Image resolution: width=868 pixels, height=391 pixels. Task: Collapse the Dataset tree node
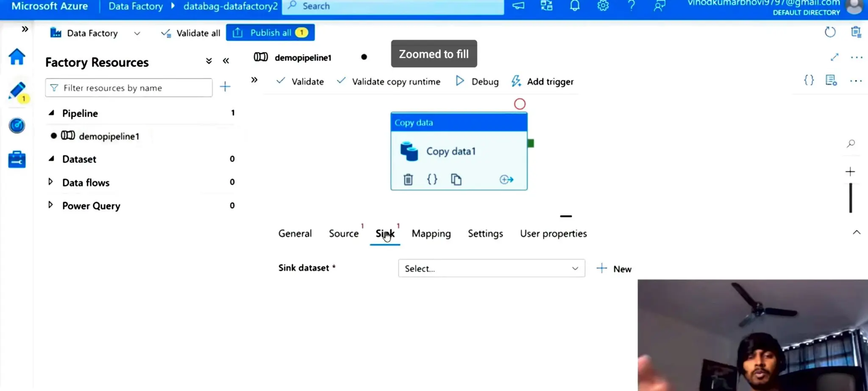51,159
